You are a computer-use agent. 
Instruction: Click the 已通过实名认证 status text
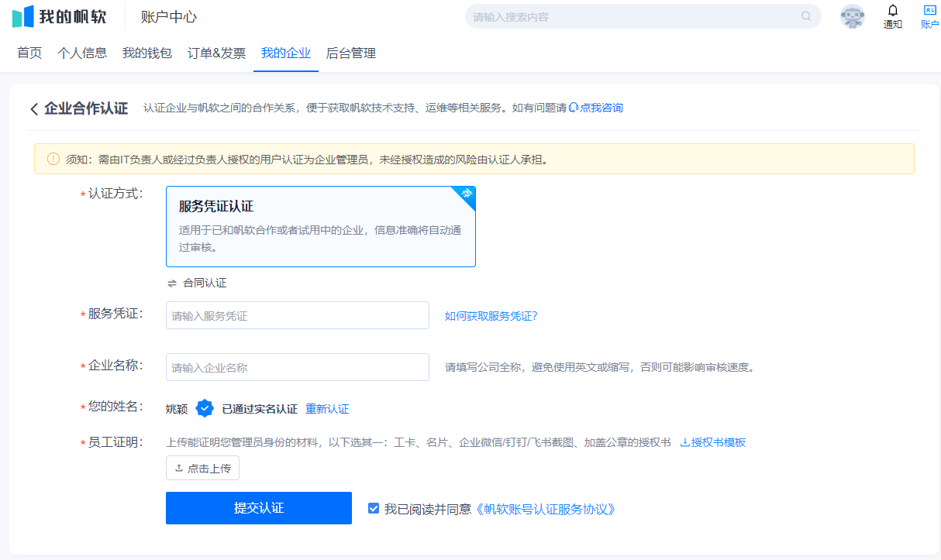260,409
